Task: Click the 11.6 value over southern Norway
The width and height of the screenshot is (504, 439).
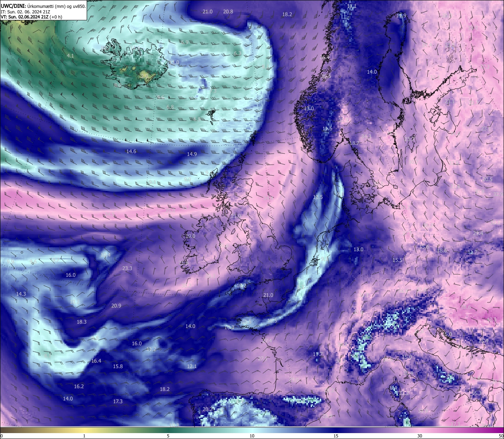Action: click(327, 129)
